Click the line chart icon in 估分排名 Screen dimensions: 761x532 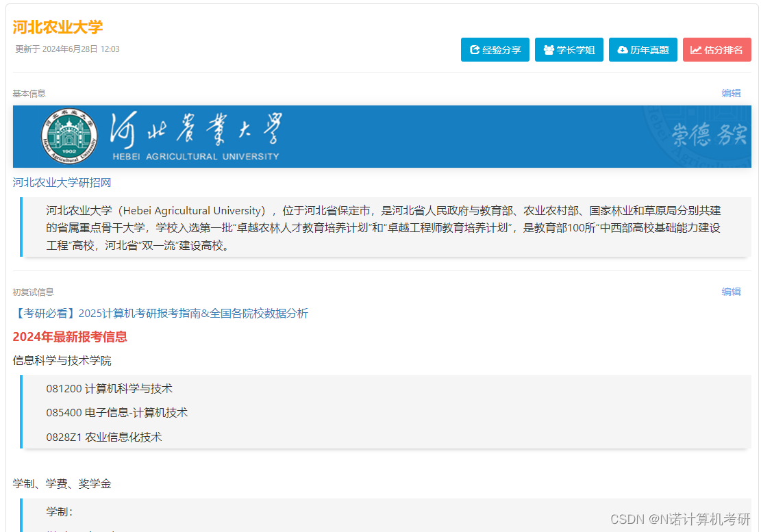click(x=696, y=50)
